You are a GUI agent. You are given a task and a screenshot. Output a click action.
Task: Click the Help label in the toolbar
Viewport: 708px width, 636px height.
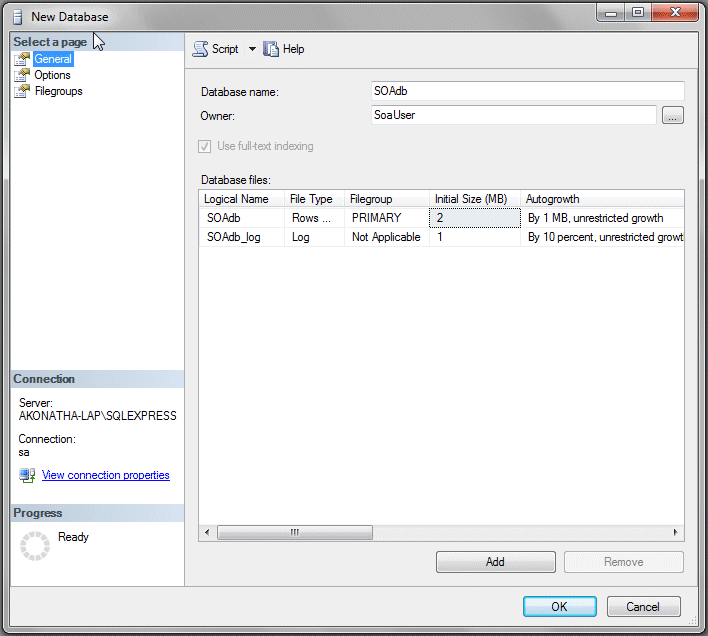coord(293,49)
